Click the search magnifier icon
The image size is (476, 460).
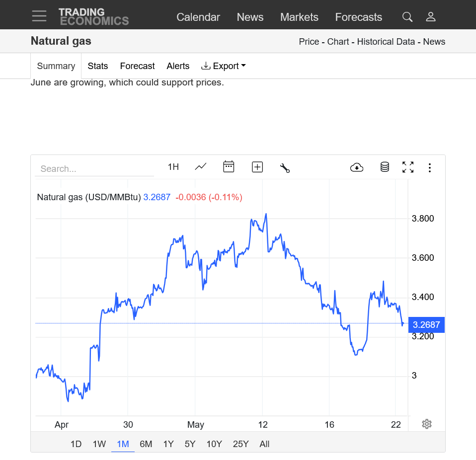(407, 17)
